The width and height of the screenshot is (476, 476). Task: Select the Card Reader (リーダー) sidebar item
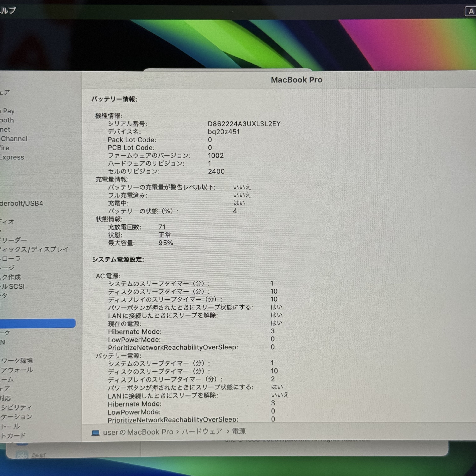pos(14,240)
